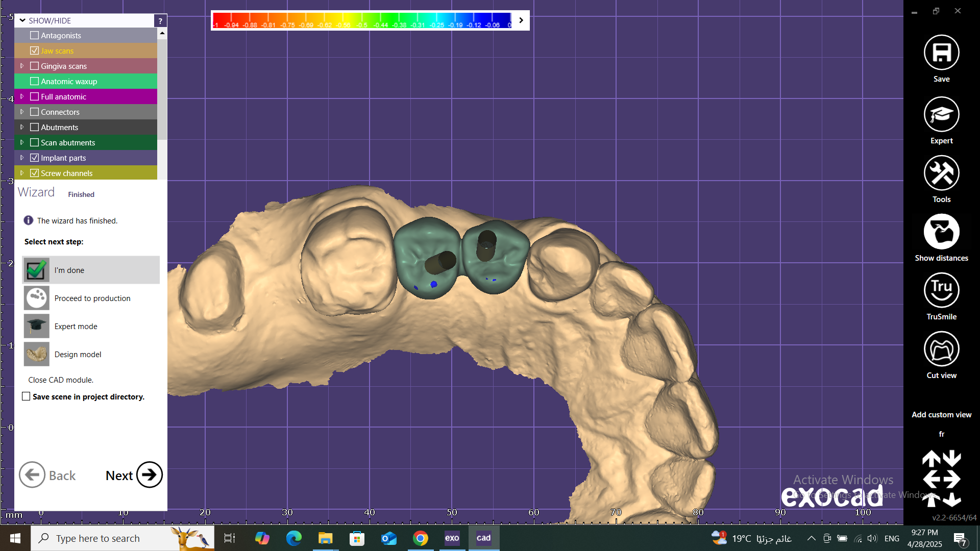Collapse the SHOW/HIDE panel header
This screenshot has width=980, height=551.
click(x=22, y=20)
